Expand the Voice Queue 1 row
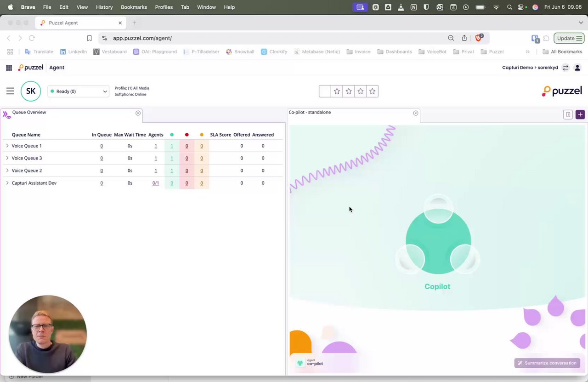Image resolution: width=588 pixels, height=382 pixels. [7, 146]
